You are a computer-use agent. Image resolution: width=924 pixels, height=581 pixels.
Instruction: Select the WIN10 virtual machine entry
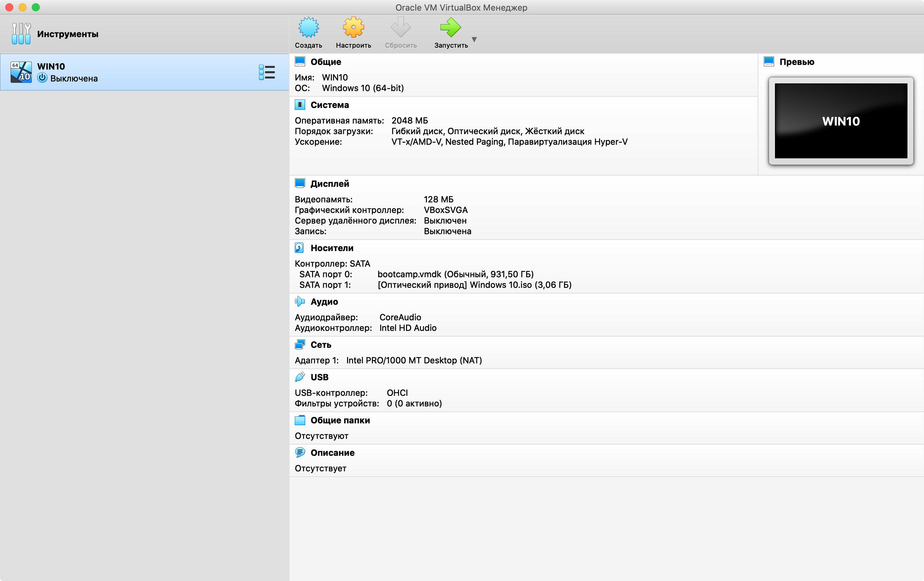[144, 72]
